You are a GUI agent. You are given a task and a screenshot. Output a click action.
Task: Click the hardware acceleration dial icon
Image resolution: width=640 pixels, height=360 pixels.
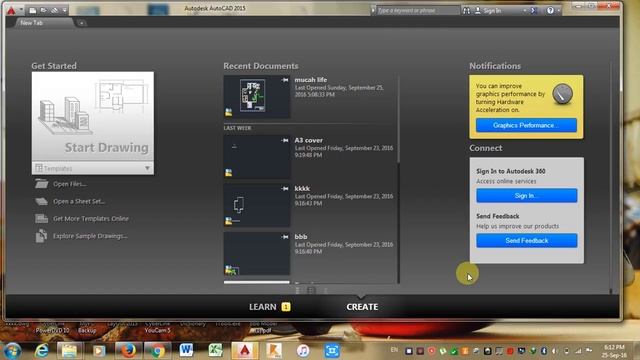tap(562, 94)
